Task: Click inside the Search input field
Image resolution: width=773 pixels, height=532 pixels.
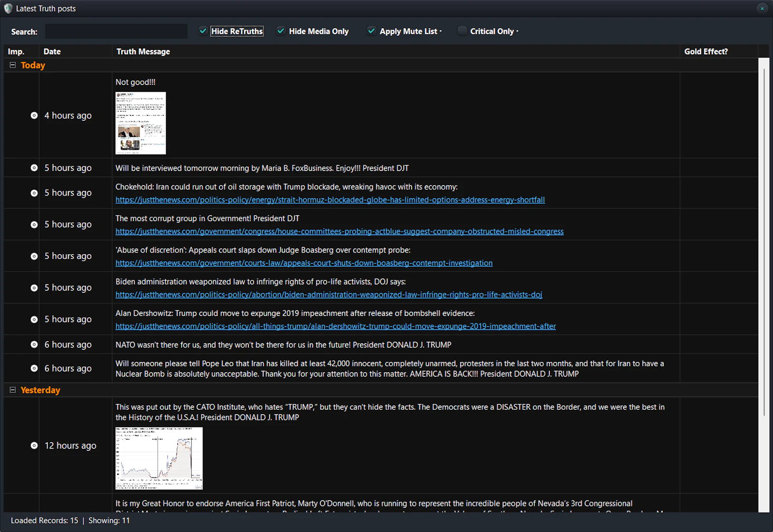Action: (115, 31)
